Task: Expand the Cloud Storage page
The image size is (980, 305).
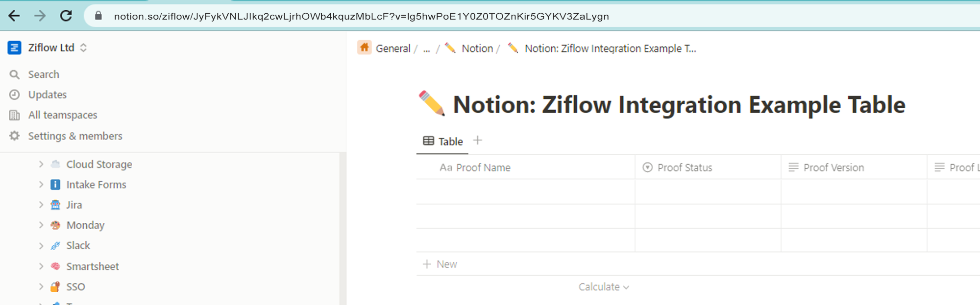Action: [41, 164]
